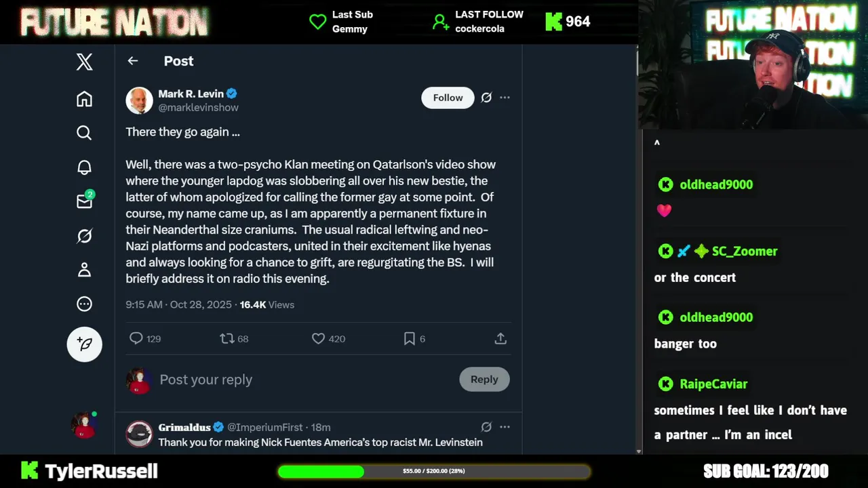Open three-dot menu on Levin's post

coord(505,98)
